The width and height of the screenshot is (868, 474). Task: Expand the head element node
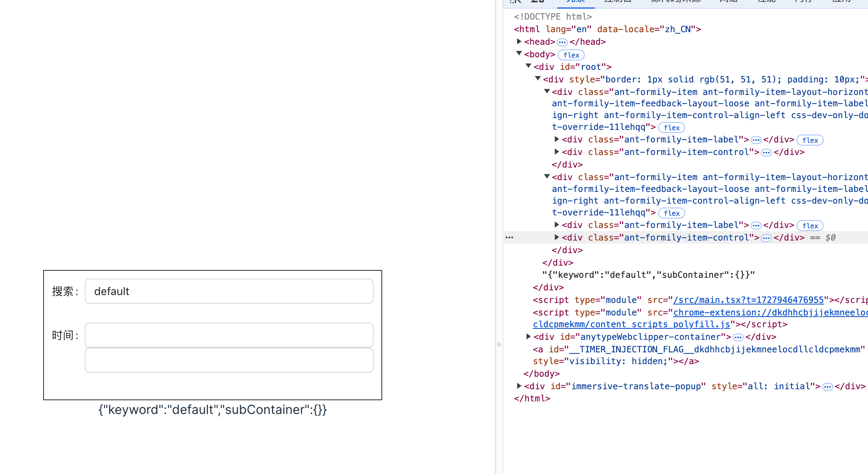click(x=519, y=42)
